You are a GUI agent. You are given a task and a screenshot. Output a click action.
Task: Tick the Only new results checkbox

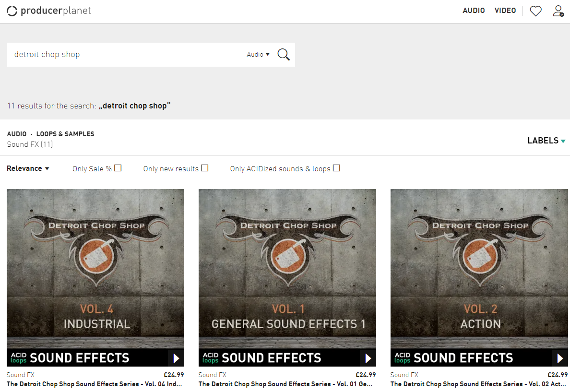(x=205, y=168)
